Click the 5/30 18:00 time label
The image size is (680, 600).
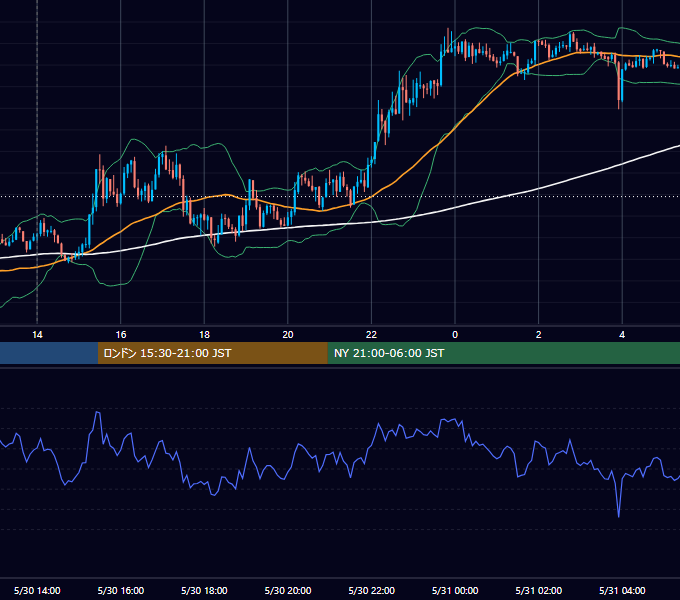coord(204,590)
